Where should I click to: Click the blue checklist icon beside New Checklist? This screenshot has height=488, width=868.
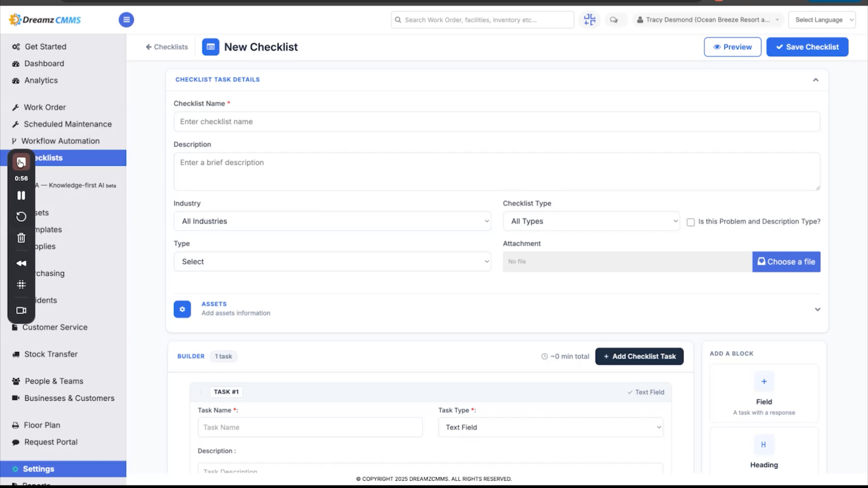click(x=210, y=47)
